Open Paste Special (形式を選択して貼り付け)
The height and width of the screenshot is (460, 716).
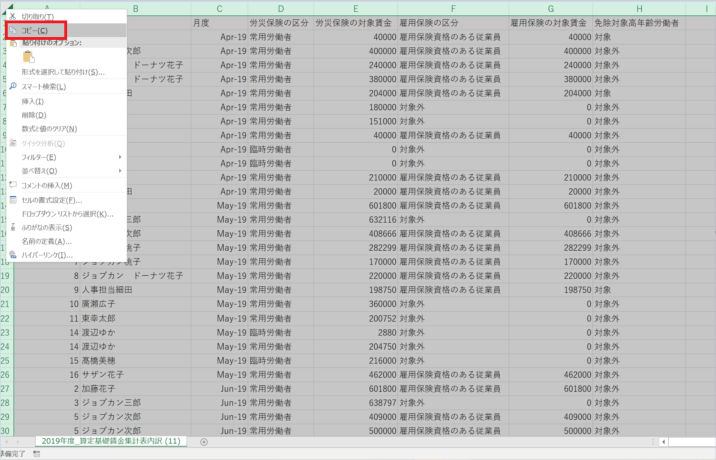(x=67, y=72)
